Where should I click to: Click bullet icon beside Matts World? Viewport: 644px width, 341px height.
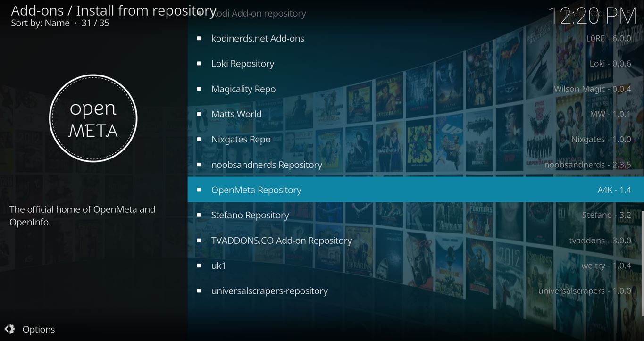199,114
